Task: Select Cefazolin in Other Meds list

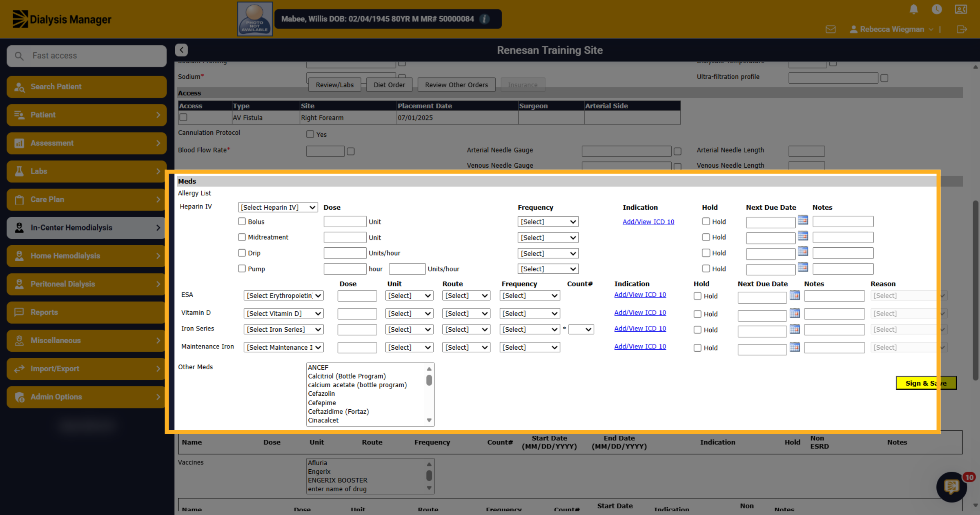Action: coord(321,393)
